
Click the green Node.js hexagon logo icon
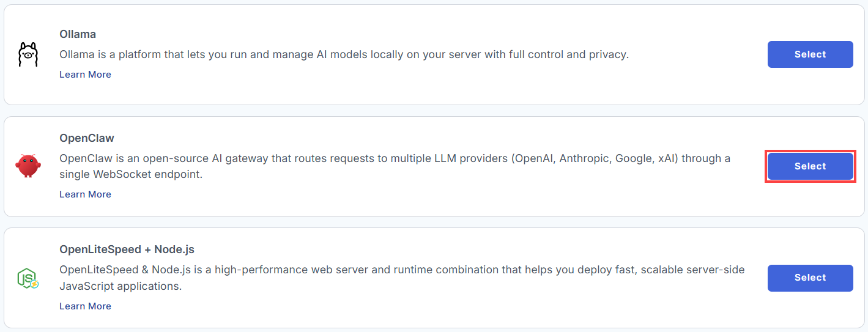point(28,278)
